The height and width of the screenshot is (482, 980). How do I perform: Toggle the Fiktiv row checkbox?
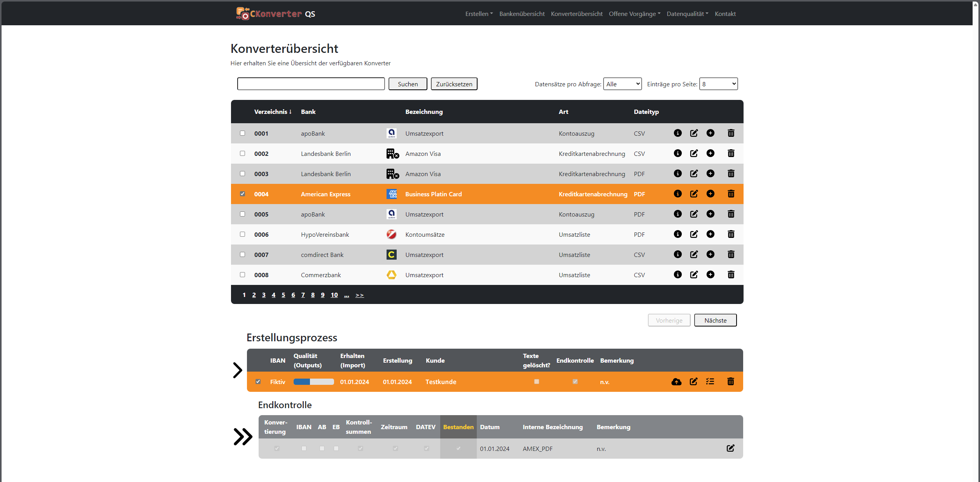[x=258, y=382]
